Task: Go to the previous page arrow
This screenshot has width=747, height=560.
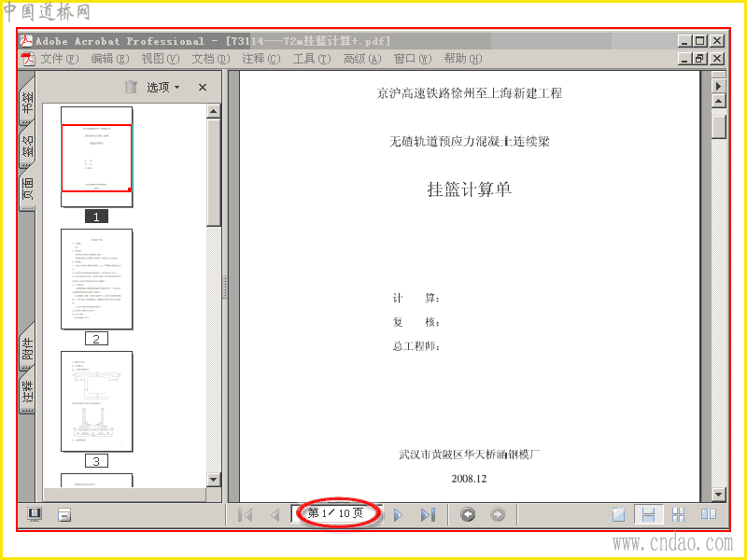Action: [x=275, y=515]
